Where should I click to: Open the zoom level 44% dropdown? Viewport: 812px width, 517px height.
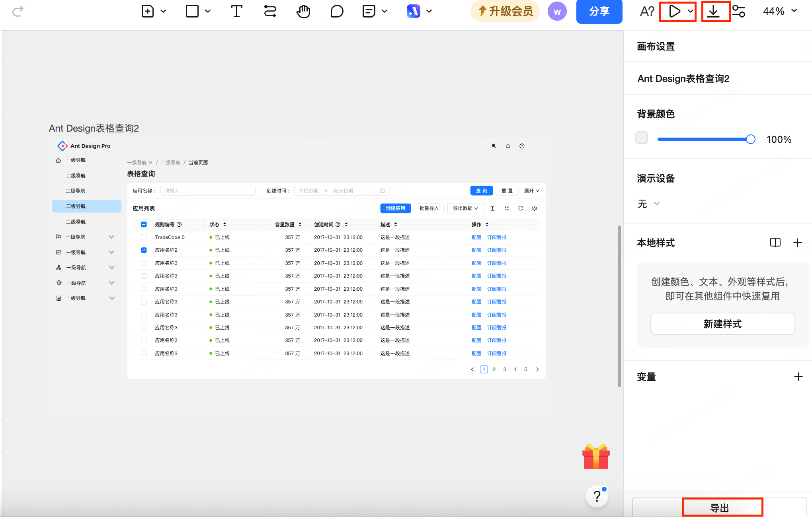pos(779,11)
